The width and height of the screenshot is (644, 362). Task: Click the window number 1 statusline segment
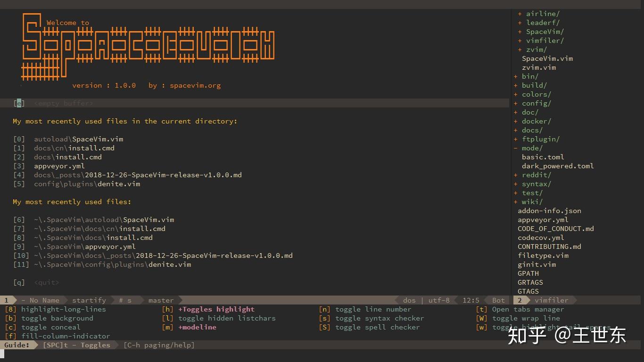6,300
